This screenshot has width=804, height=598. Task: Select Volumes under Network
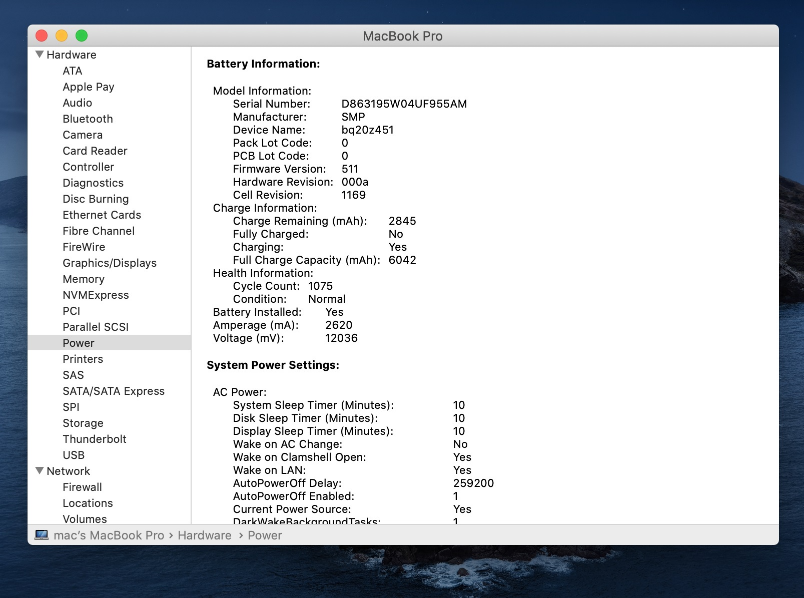(85, 519)
